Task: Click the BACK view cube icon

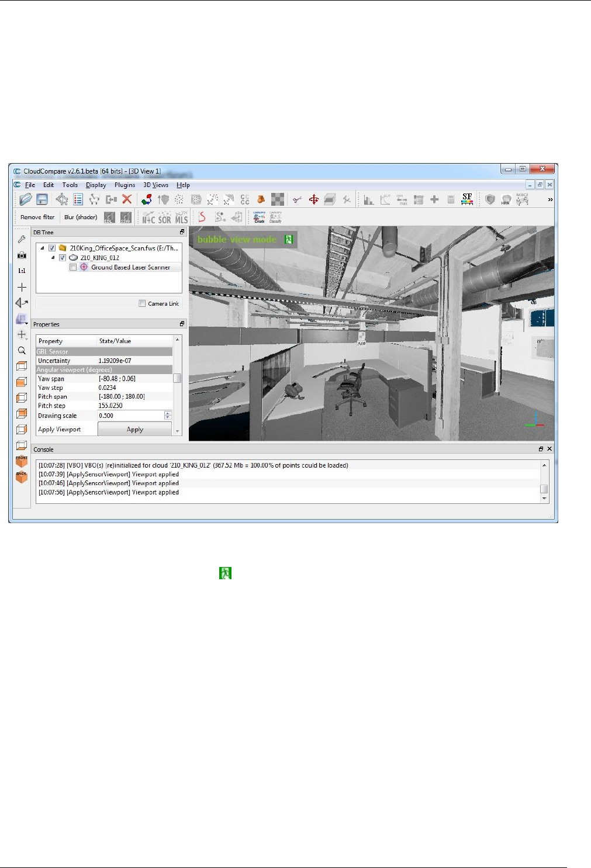Action: coord(22,477)
